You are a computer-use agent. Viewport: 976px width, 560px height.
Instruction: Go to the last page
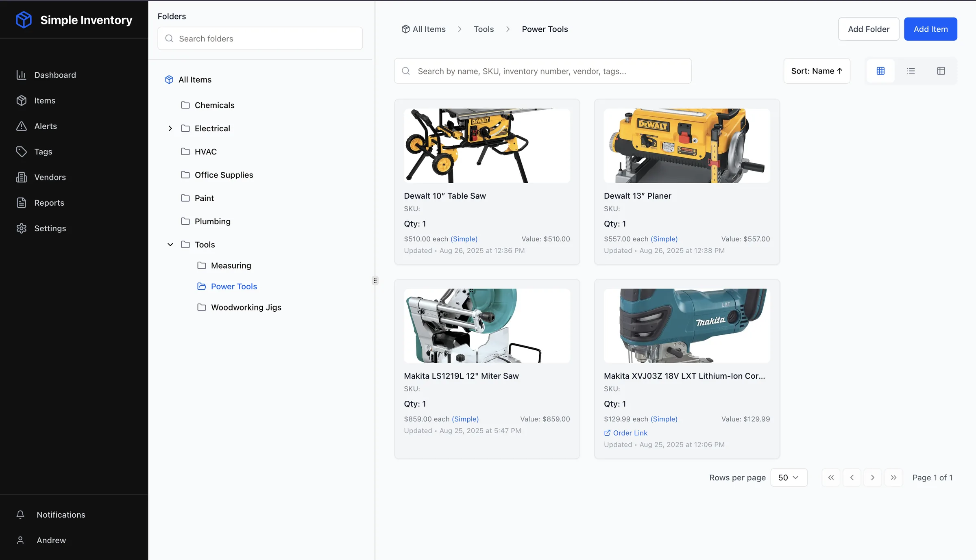[893, 478]
